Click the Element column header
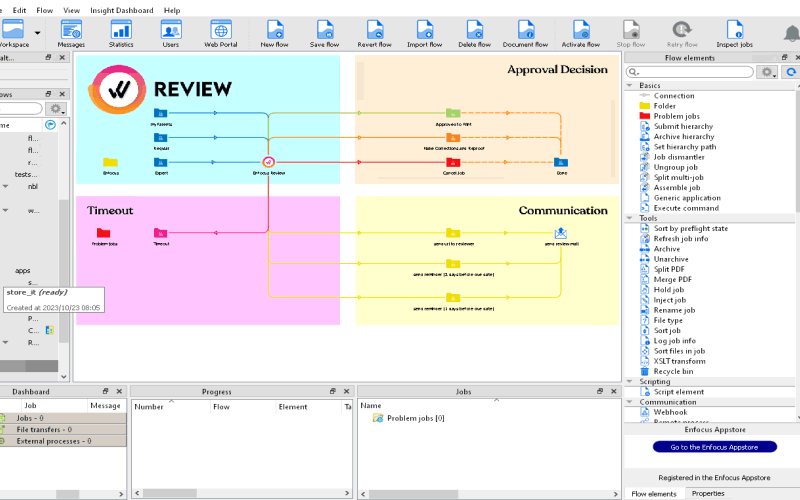 pyautogui.click(x=309, y=407)
